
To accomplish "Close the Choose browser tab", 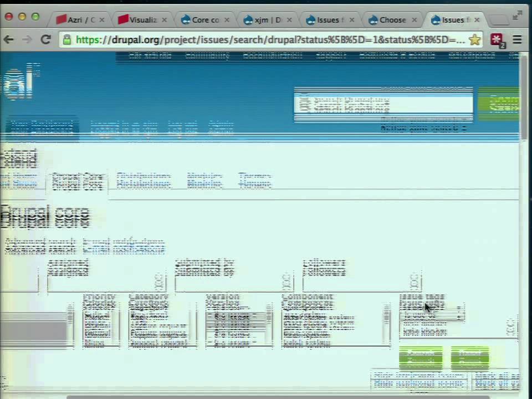I will point(415,20).
